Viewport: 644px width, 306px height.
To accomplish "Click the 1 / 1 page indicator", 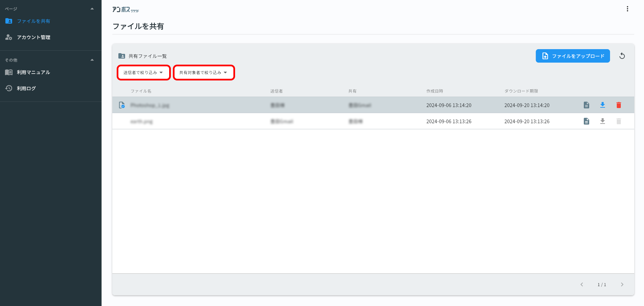I will [602, 285].
